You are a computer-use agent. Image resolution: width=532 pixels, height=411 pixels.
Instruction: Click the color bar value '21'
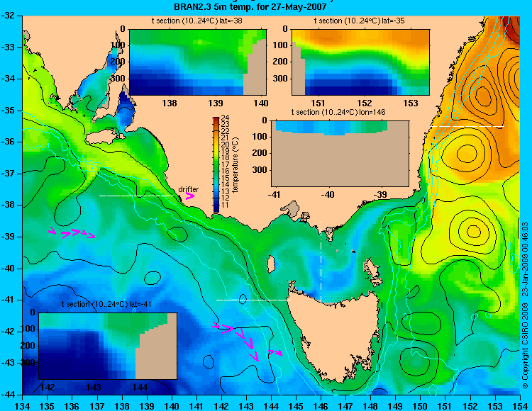(x=225, y=137)
